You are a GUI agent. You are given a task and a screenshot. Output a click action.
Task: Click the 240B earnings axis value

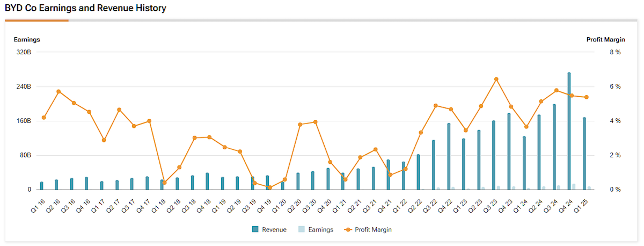pyautogui.click(x=23, y=86)
